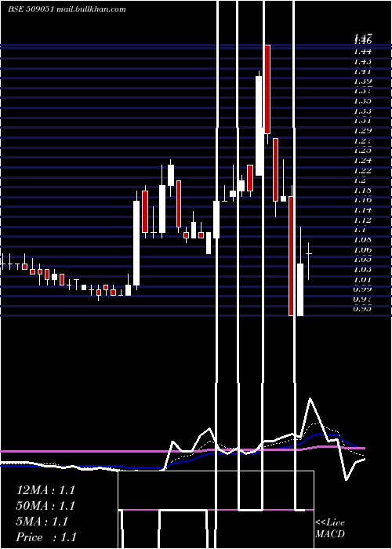Click the 1.01 price axis label
Image resolution: width=392 pixels, height=549 pixels.
tap(363, 280)
